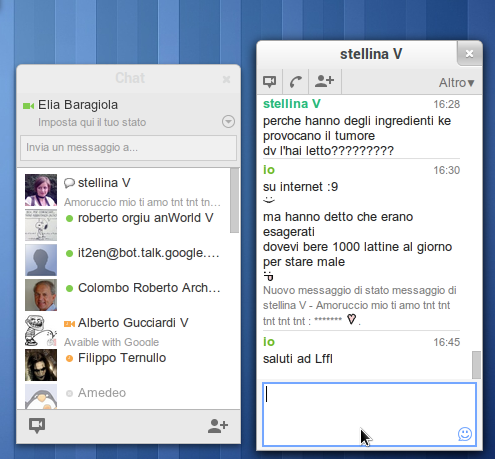Screen dimensions: 495x459
Task: Close the stellina V chat window
Action: [x=469, y=53]
